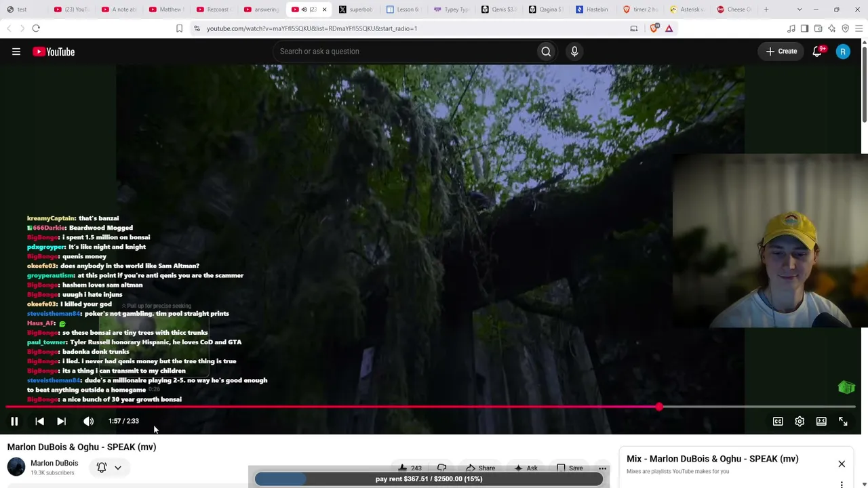Bookmark this page
This screenshot has width=868, height=488.
click(179, 28)
